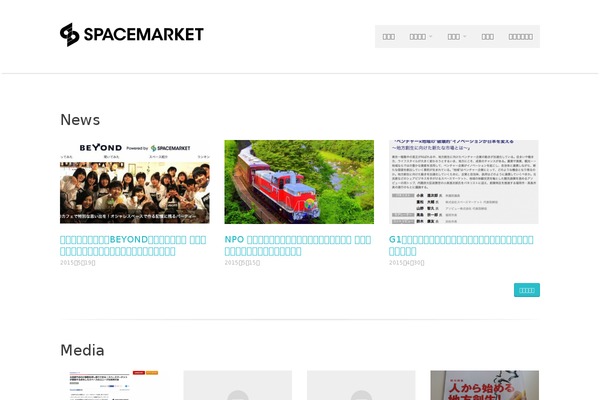Image resolution: width=600 pixels, height=400 pixels.
Task: Open the first Media thumbnail with article screenshot
Action: click(114, 385)
